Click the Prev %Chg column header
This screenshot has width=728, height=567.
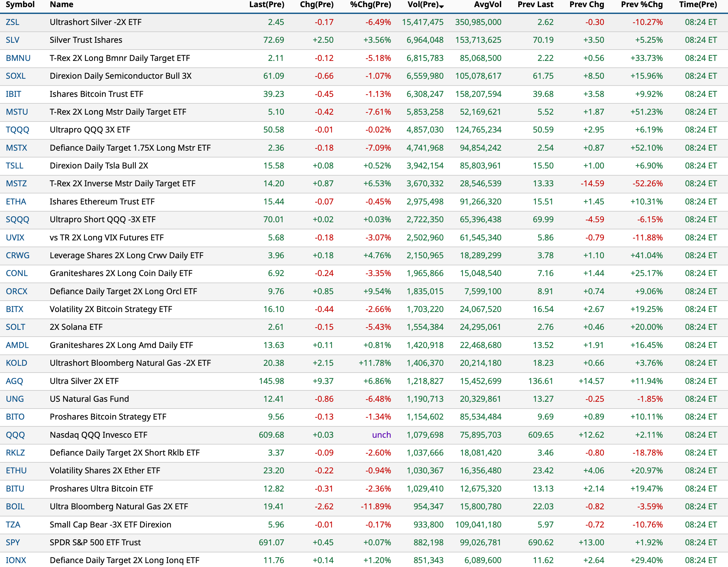click(641, 5)
